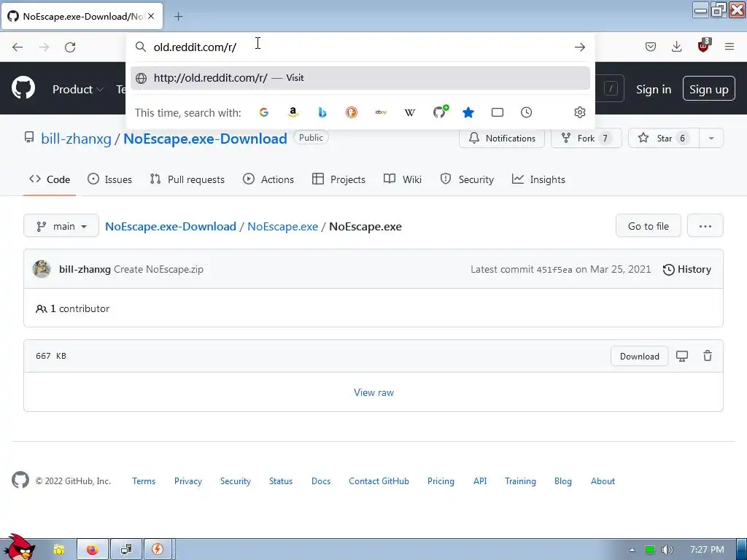Viewport: 747px width, 560px height.
Task: Open the uBlock Origin extension icon
Action: tap(704, 46)
